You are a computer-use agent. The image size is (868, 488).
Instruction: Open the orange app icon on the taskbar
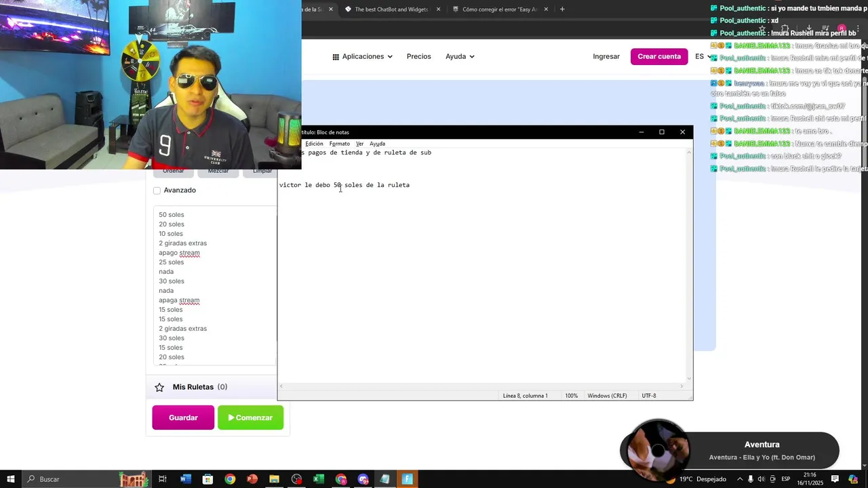click(x=408, y=479)
